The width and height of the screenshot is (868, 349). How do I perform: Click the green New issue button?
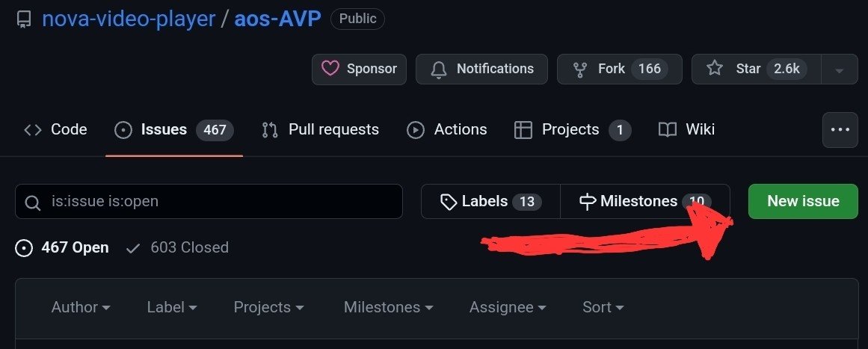(x=803, y=202)
